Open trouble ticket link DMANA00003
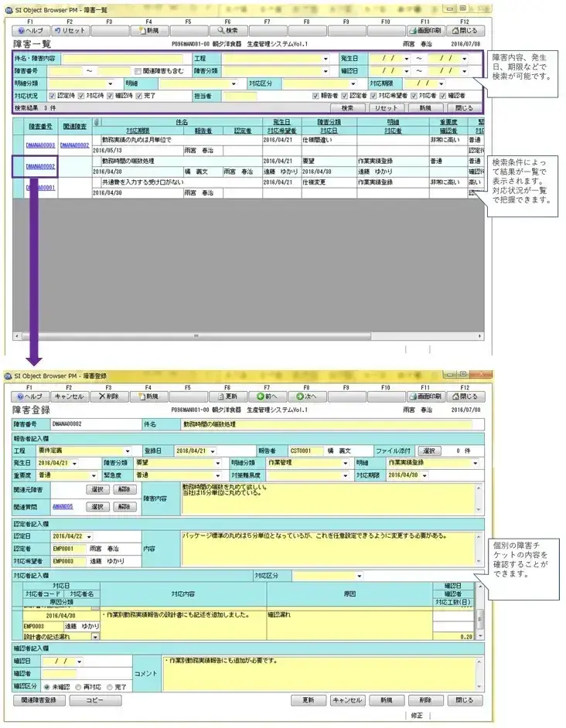 pos(40,145)
